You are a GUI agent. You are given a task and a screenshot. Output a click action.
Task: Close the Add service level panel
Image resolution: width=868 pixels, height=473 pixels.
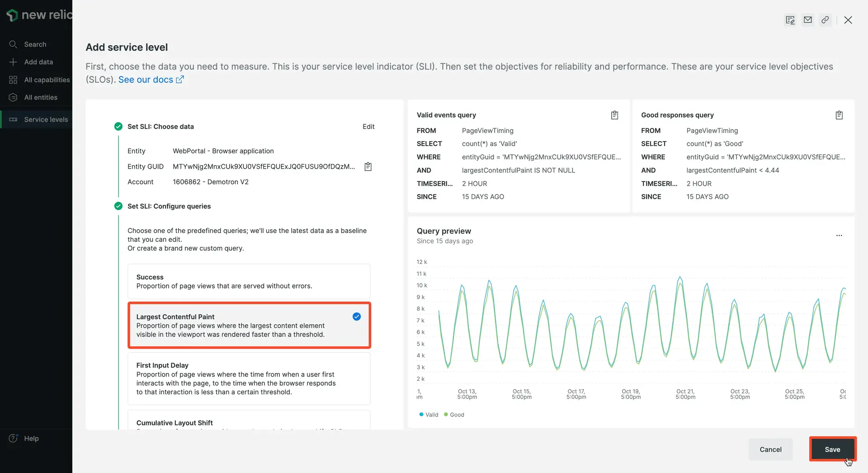click(x=848, y=20)
